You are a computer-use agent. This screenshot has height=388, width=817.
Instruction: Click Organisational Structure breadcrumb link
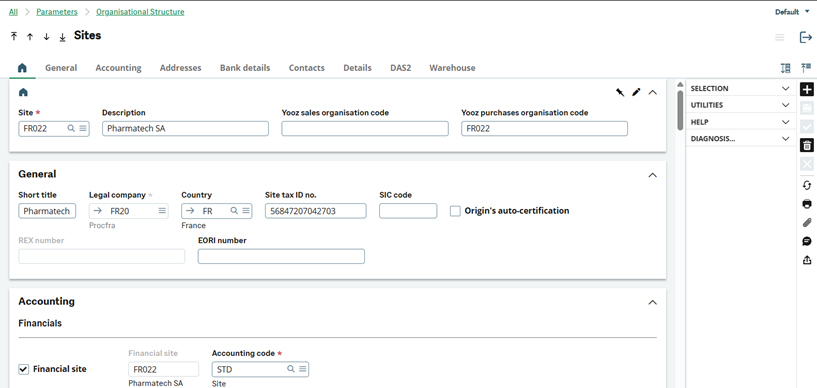140,11
